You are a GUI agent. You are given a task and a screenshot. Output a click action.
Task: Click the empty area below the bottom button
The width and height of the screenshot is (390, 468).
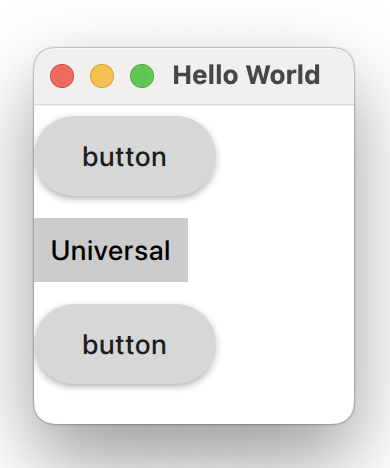point(193,403)
